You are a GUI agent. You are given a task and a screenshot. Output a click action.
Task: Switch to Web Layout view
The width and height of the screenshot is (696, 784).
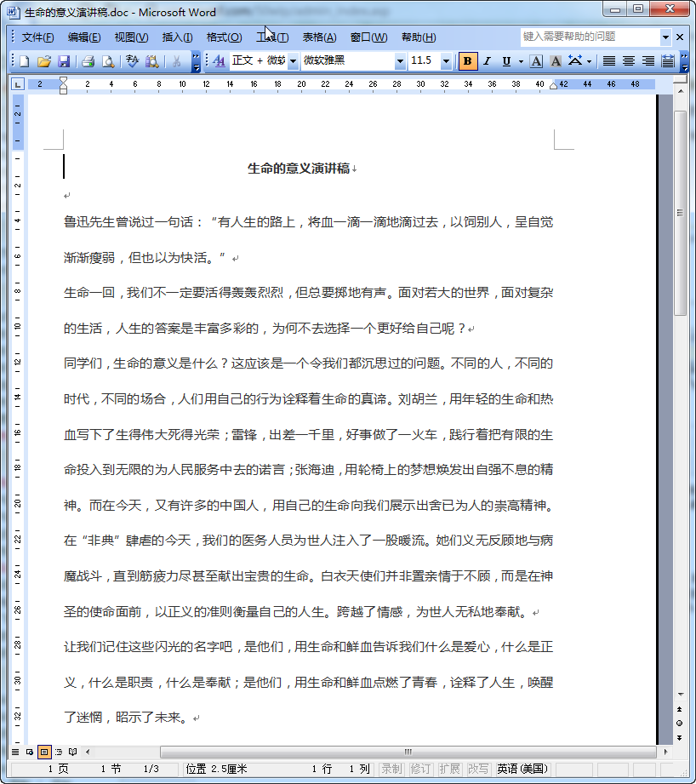coord(30,752)
